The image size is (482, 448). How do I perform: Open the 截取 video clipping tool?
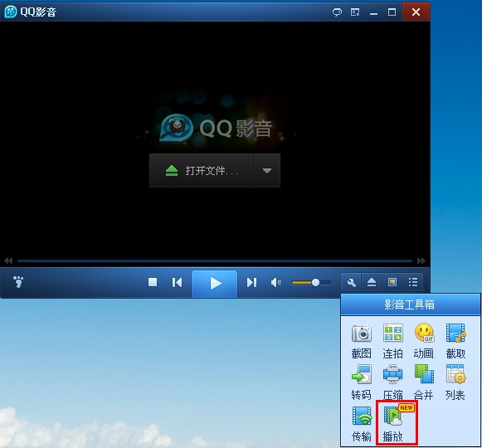455,341
